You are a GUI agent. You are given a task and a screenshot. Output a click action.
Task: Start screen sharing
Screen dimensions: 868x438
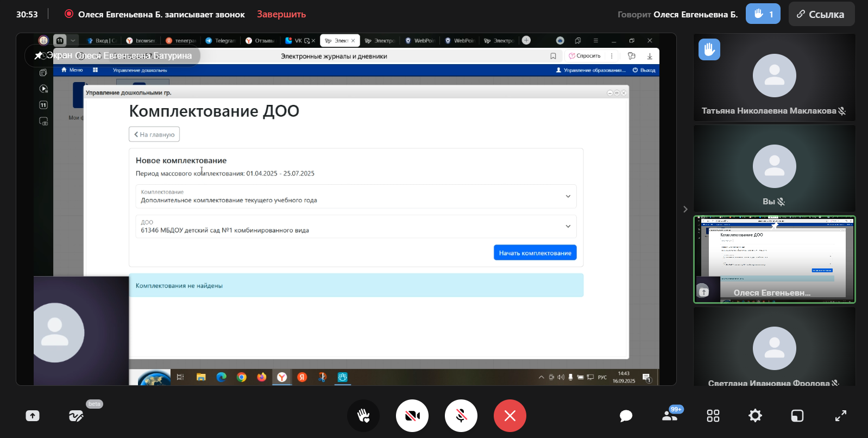pyautogui.click(x=33, y=416)
